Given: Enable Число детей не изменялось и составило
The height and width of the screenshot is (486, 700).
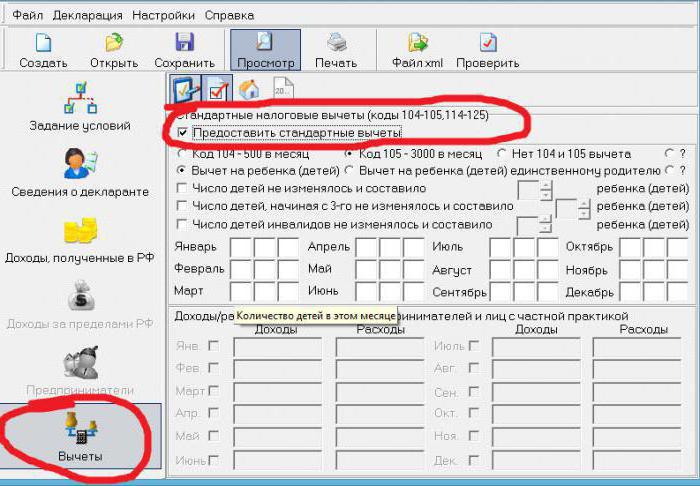Looking at the screenshot, I should [182, 188].
